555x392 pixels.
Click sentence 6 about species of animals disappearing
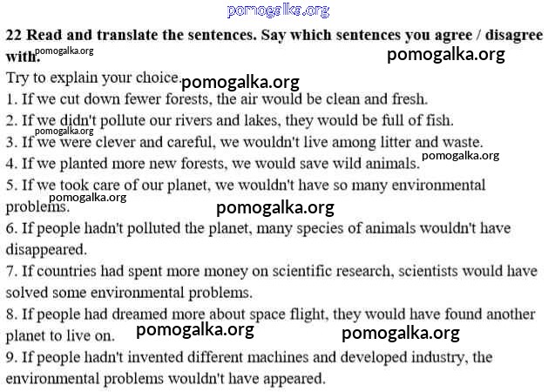257,227
